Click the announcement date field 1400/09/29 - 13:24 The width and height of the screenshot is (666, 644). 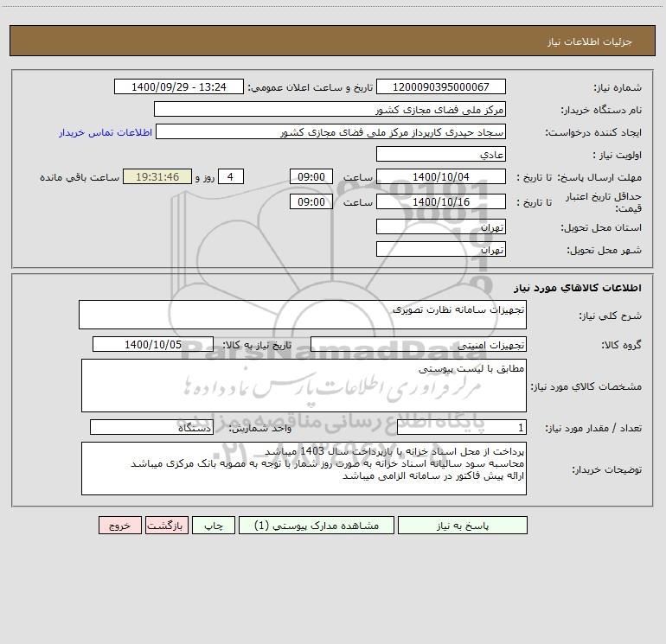[179, 86]
